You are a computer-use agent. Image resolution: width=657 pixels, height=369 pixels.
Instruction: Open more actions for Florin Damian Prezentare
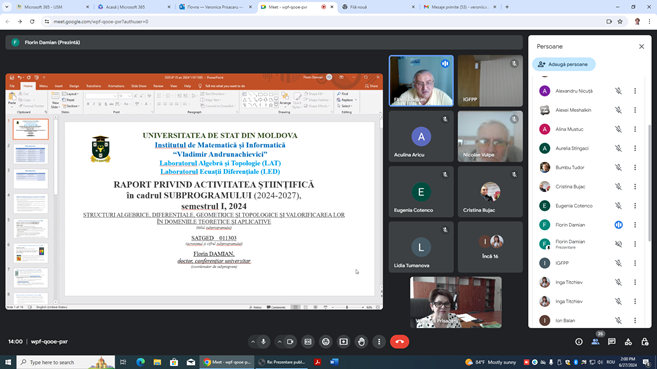pos(635,244)
